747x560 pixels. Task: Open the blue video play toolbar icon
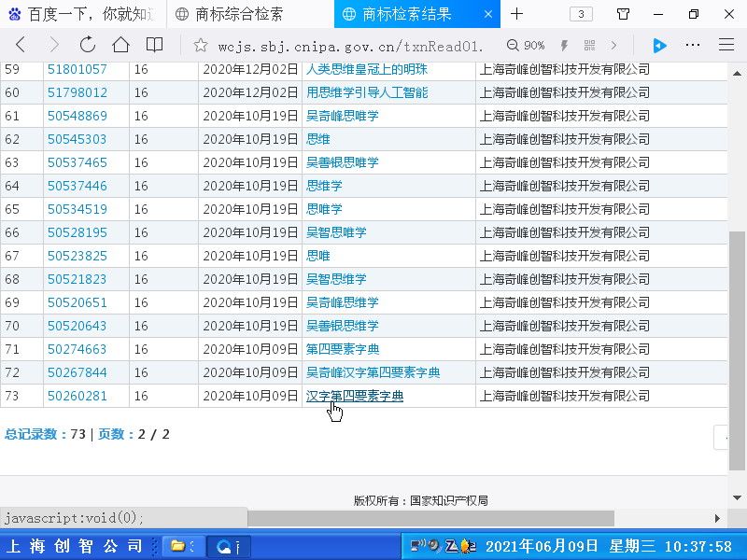click(x=659, y=45)
